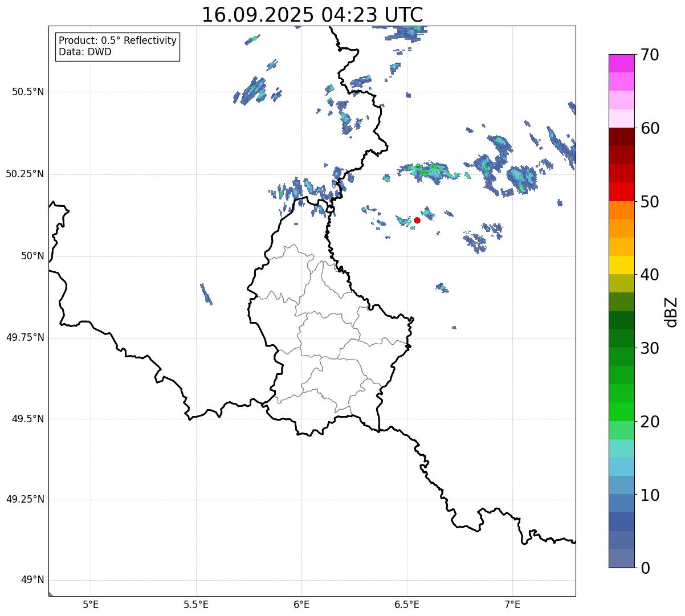This screenshot has width=685, height=616.
Task: Click latitude label 49.75°N
Action: 25,337
